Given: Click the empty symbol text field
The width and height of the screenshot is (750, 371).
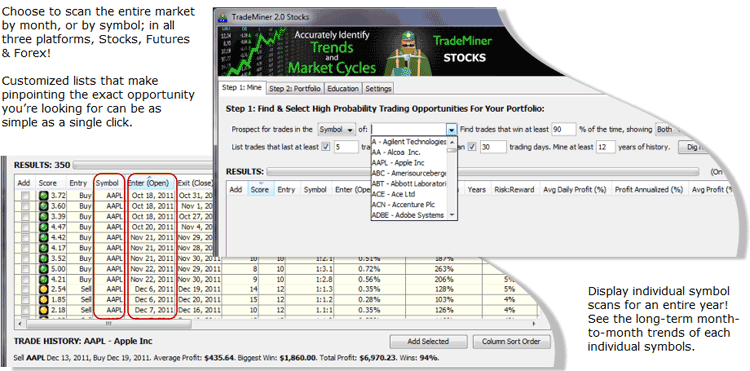Looking at the screenshot, I should [409, 130].
